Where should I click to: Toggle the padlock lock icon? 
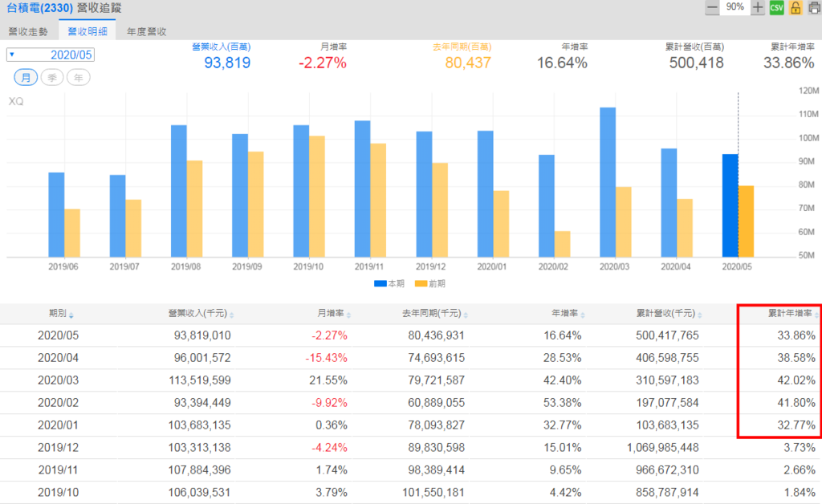pyautogui.click(x=796, y=8)
